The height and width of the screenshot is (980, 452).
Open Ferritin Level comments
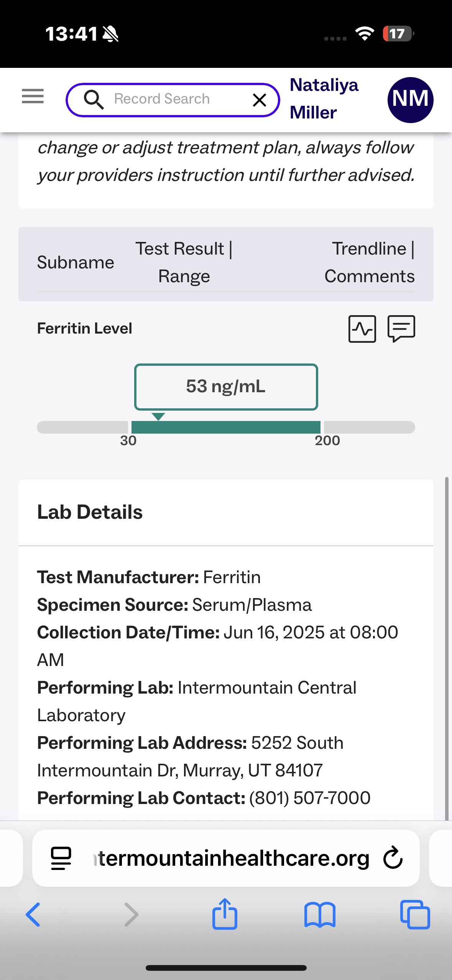pos(401,328)
